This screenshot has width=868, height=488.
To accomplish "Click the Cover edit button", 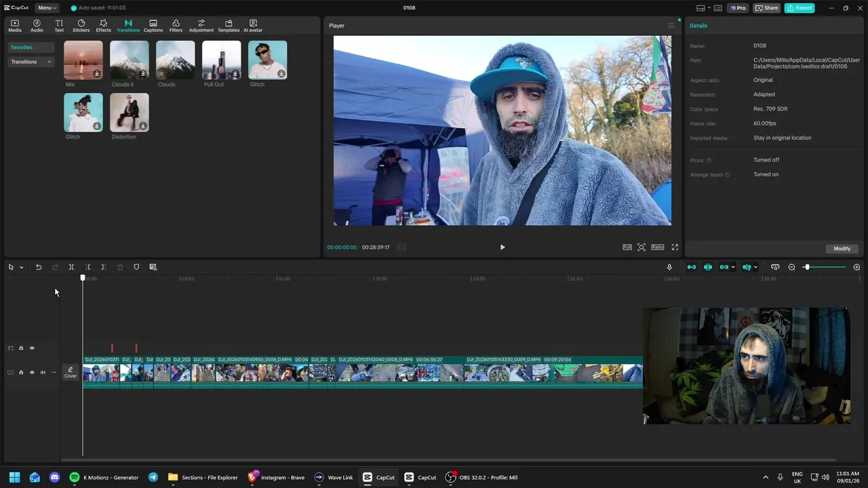I will click(71, 372).
